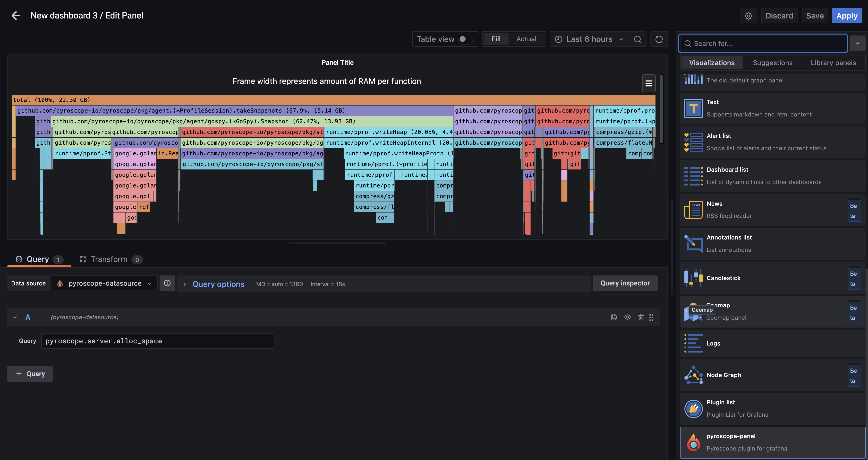Click the panel resize handle bar
The image size is (868, 460).
[x=337, y=243]
